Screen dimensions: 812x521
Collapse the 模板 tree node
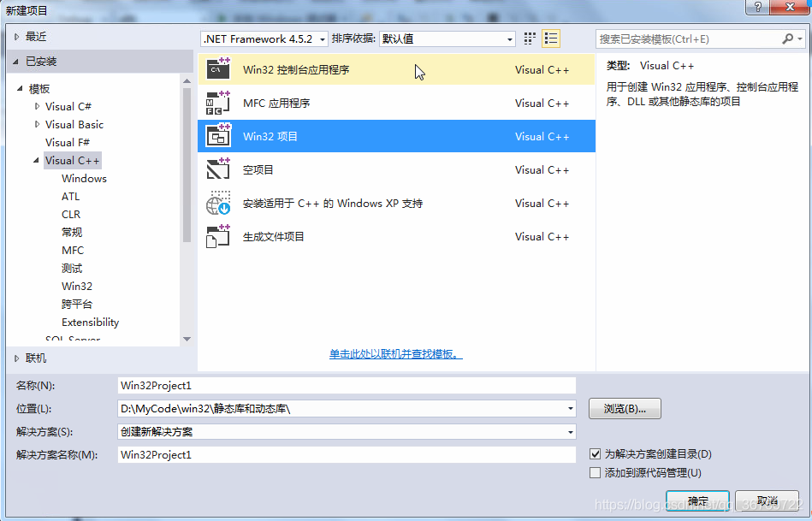(x=20, y=89)
